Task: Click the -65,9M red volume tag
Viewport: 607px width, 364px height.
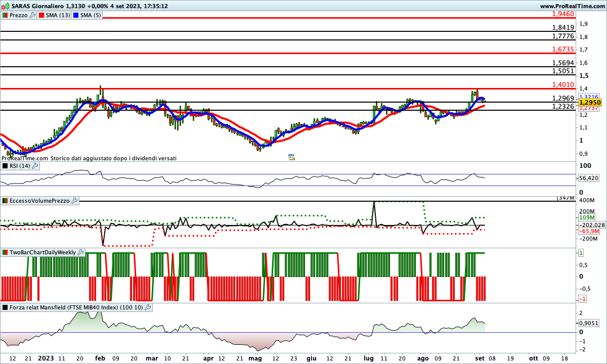Action: pyautogui.click(x=588, y=231)
